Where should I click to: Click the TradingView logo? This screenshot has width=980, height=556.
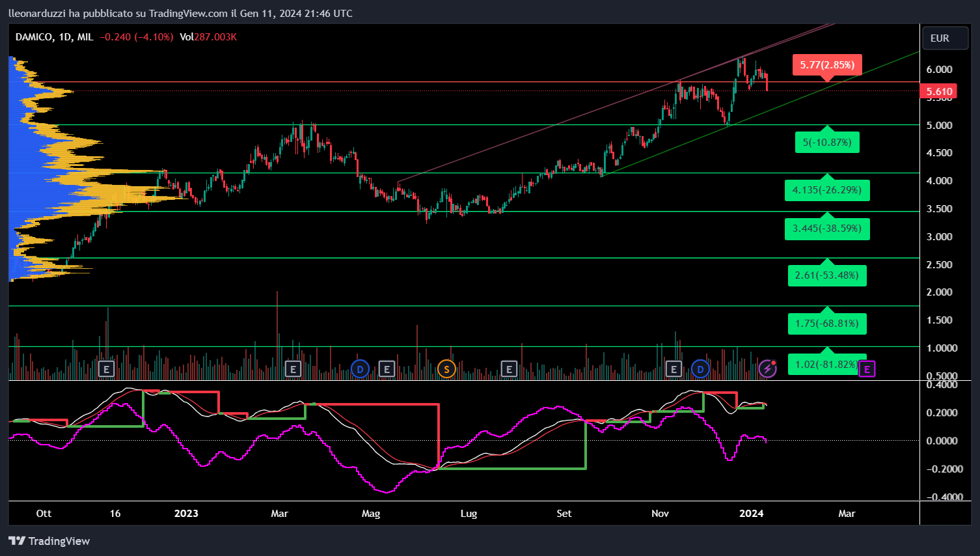(x=49, y=541)
